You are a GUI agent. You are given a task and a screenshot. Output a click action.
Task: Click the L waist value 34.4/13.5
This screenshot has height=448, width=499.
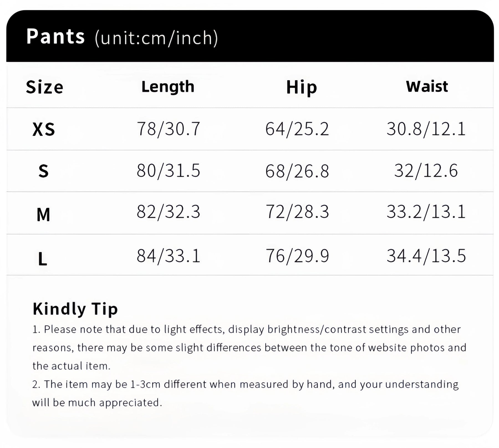[x=426, y=256]
